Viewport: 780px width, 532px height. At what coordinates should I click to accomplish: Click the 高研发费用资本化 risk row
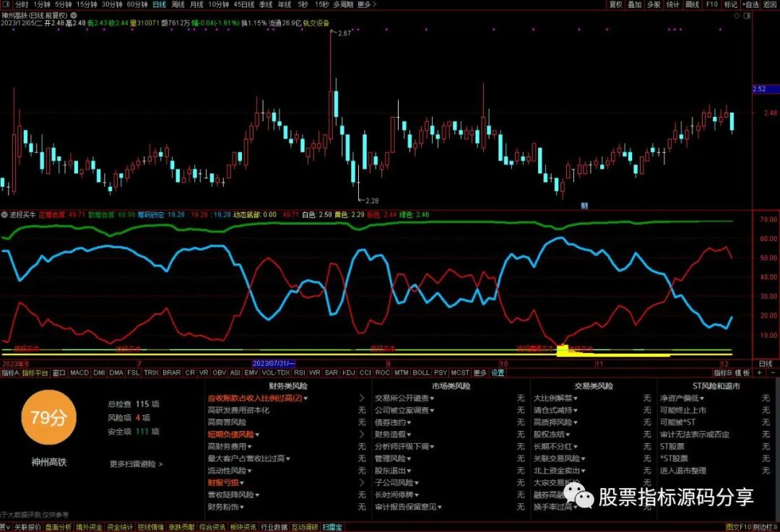pos(287,410)
